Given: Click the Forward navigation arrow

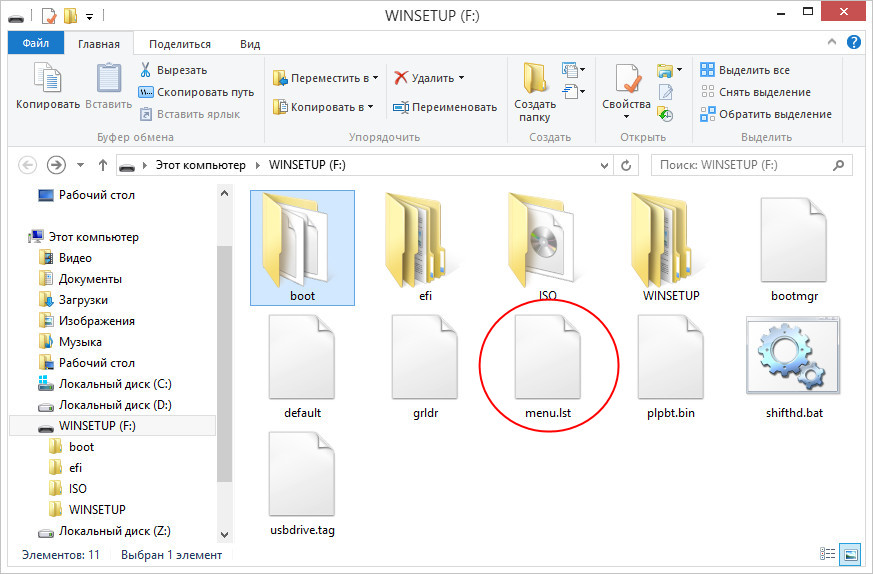Looking at the screenshot, I should click(x=56, y=165).
